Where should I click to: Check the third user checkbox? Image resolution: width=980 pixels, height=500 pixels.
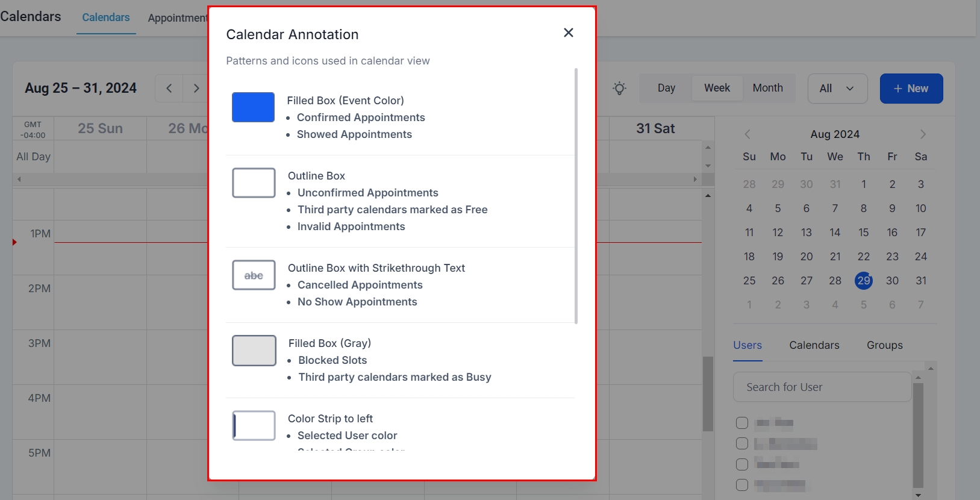(742, 464)
